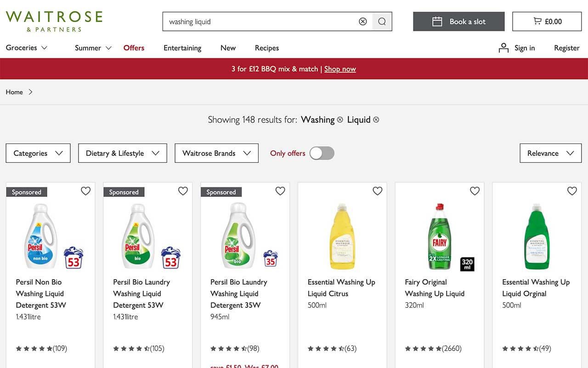Favourite Persil Bio Laundry 53W with heart icon

point(183,191)
